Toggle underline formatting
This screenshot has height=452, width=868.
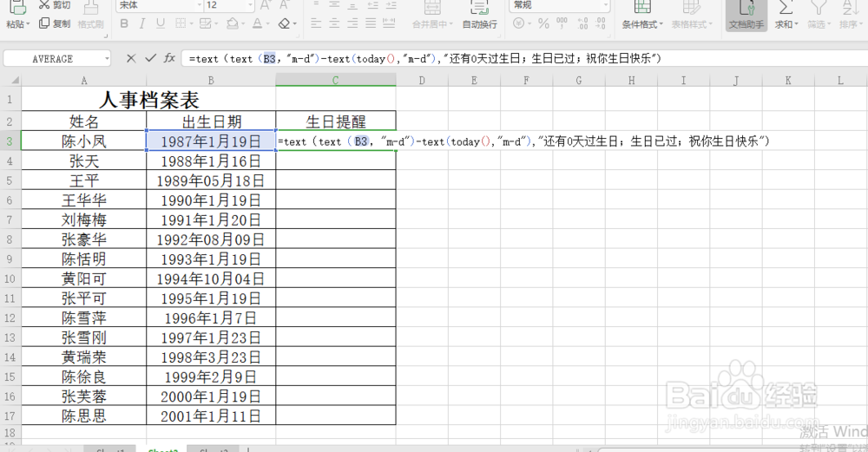161,23
